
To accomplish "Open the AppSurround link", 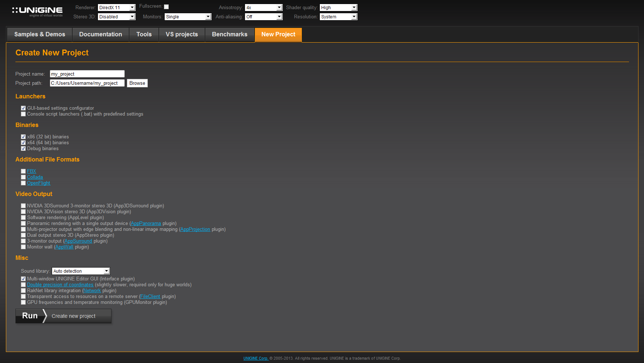I will click(78, 241).
